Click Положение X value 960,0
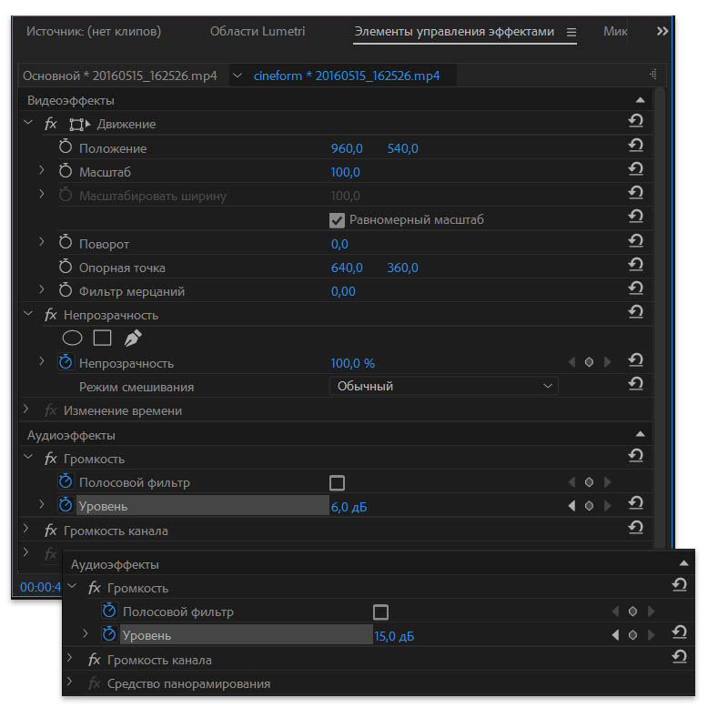 pos(347,148)
